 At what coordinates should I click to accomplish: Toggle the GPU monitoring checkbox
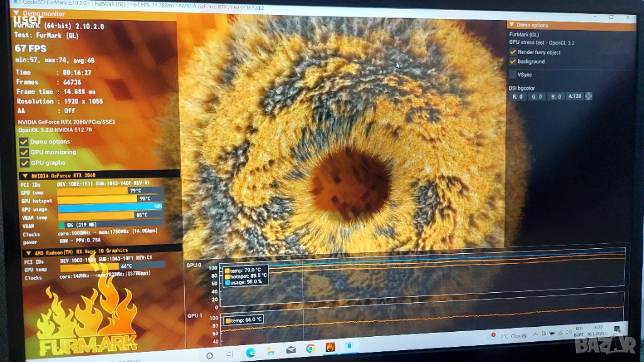pyautogui.click(x=24, y=152)
